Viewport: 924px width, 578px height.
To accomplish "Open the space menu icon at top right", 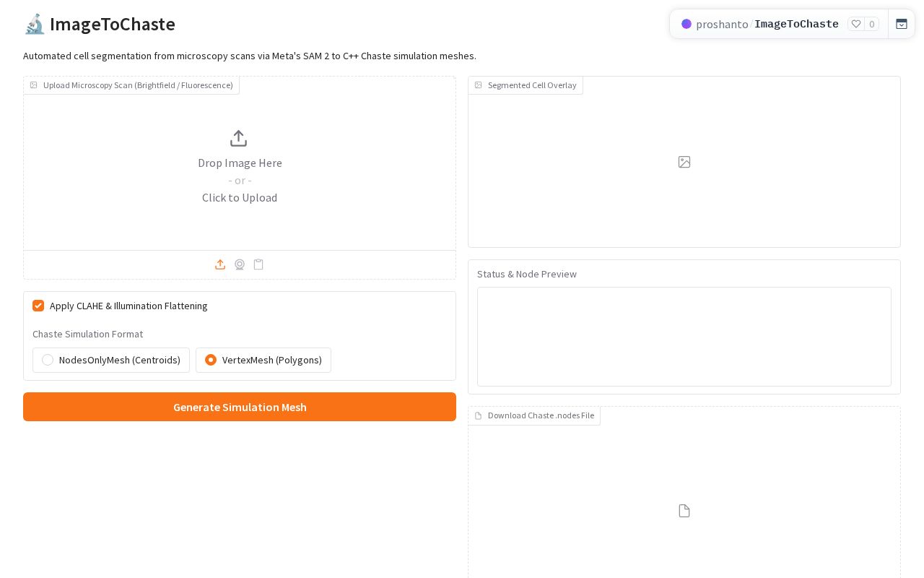I will click(902, 24).
